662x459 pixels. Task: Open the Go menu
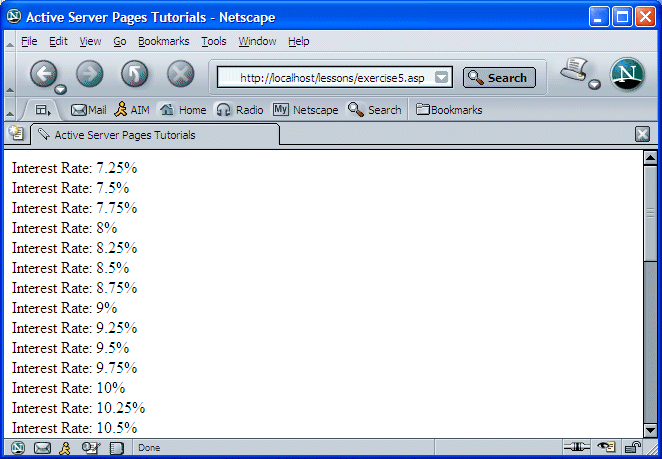coord(120,41)
